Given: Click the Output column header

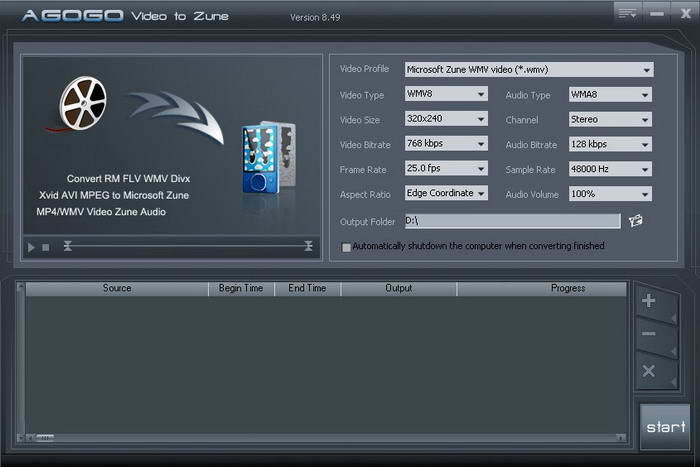Looking at the screenshot, I should [x=399, y=288].
